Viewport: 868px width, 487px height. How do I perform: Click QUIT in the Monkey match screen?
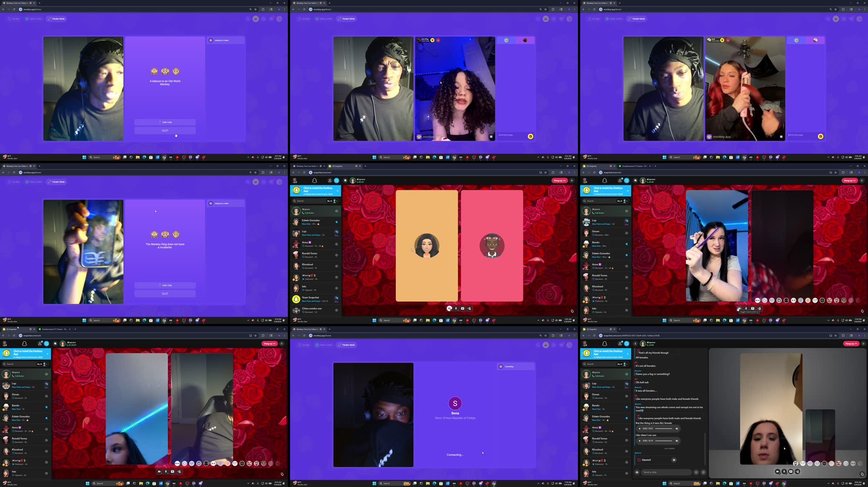[165, 130]
